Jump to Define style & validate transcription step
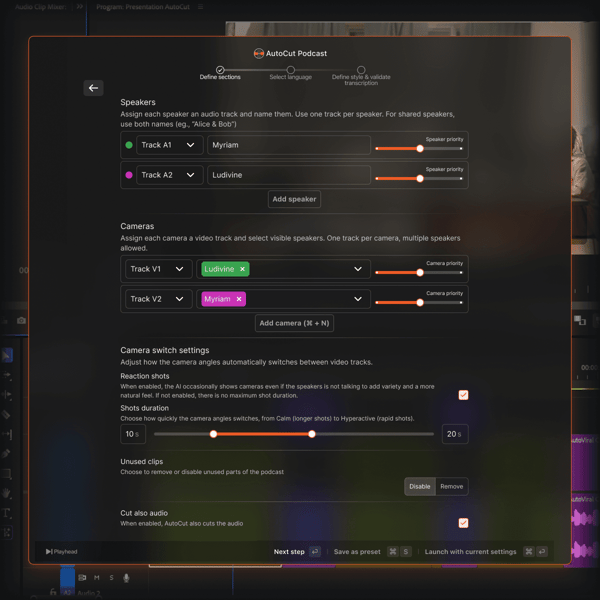This screenshot has width=600, height=600. coord(361,70)
